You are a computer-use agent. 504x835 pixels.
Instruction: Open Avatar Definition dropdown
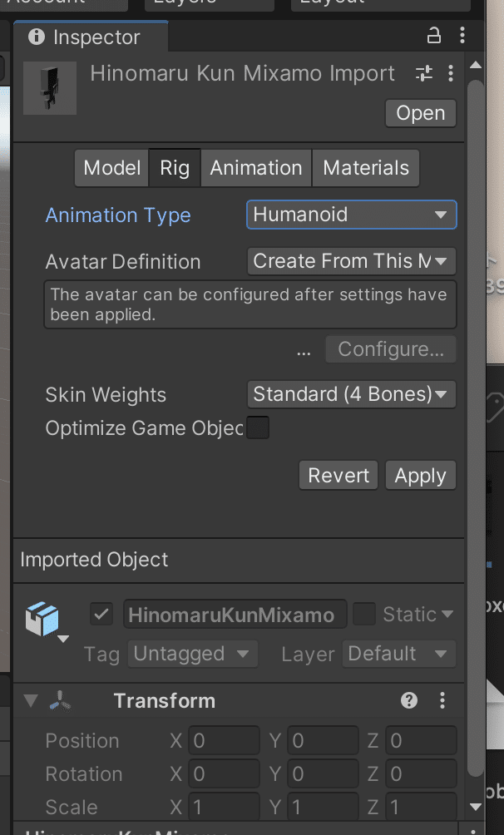click(x=352, y=261)
